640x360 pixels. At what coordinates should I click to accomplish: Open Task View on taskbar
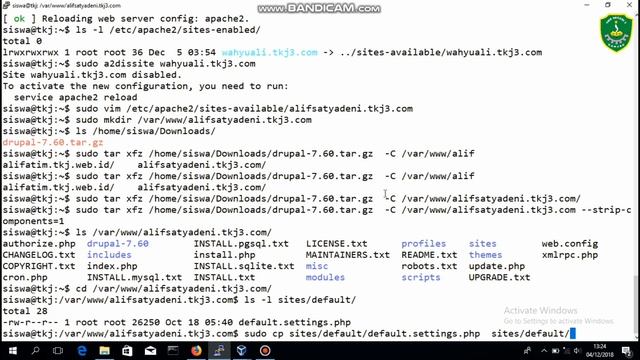click(x=58, y=351)
